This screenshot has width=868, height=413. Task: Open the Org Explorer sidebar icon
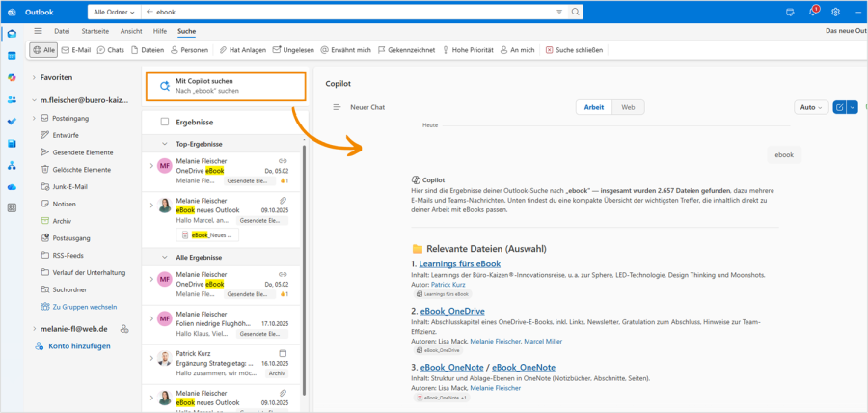(12, 166)
